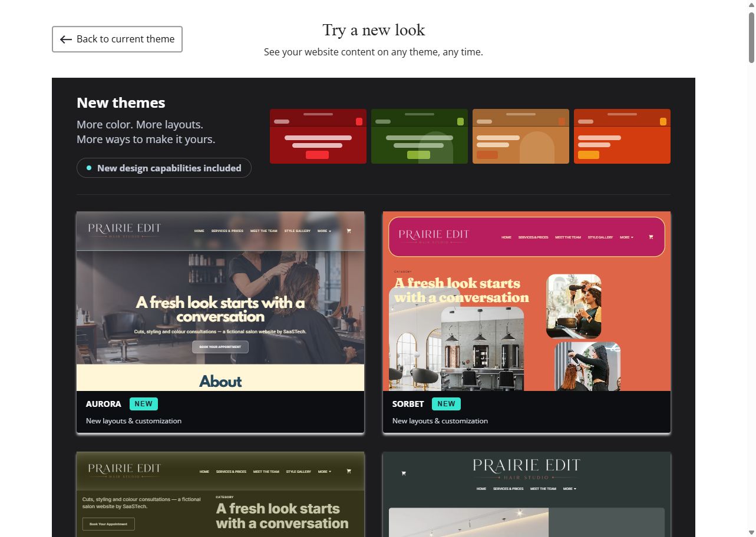This screenshot has height=537, width=756.
Task: Click the cart icon in Aurora preview
Action: pos(349,231)
